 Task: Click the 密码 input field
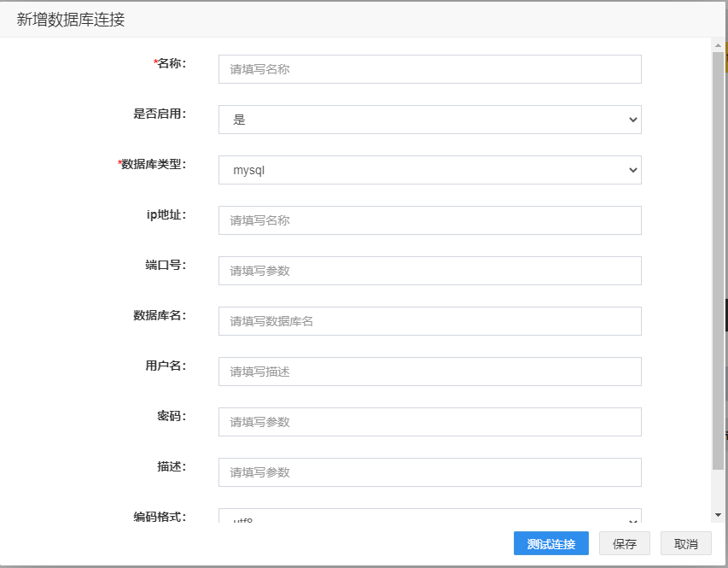(430, 422)
